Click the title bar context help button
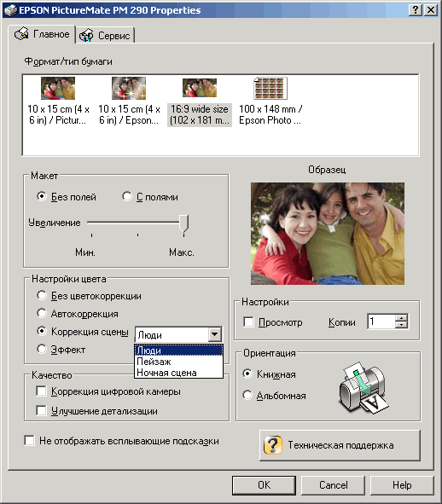 [x=416, y=10]
